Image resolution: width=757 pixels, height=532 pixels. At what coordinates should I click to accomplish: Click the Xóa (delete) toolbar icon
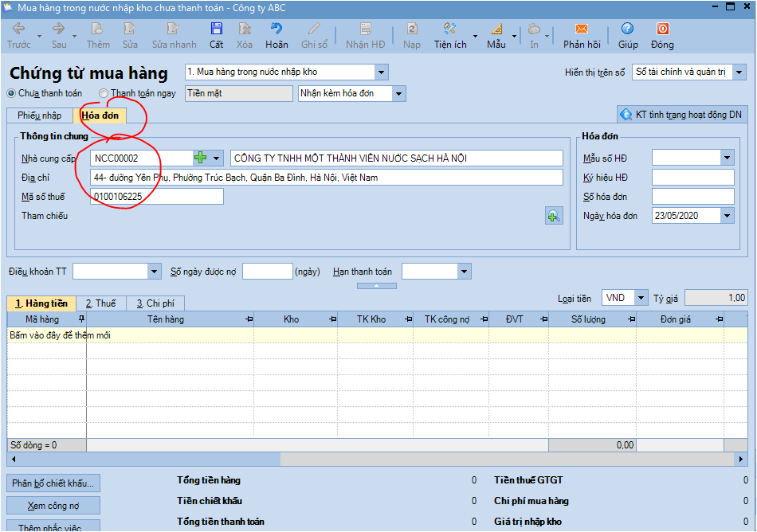point(245,36)
